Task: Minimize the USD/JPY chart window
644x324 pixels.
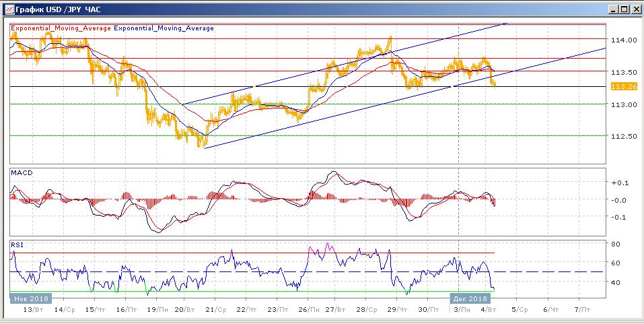Action: [x=613, y=9]
